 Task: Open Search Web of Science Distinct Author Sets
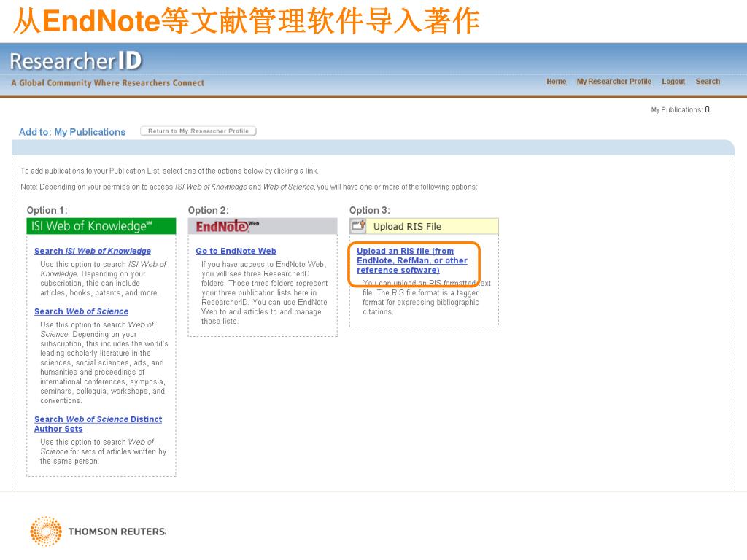pyautogui.click(x=98, y=424)
